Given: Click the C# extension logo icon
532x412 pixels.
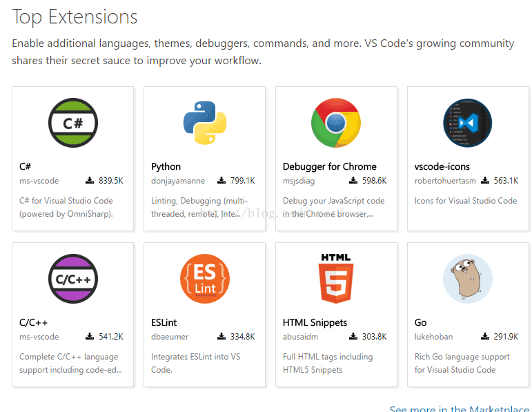Looking at the screenshot, I should 72,123.
